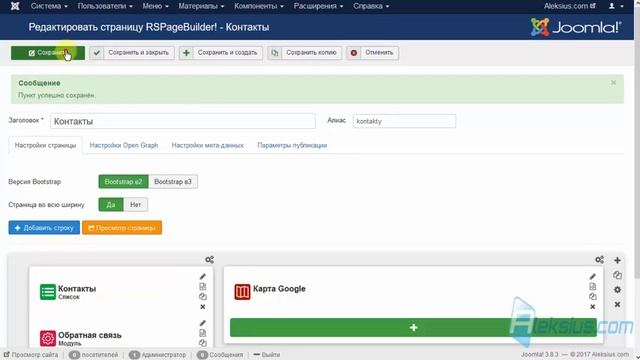Click the wide green add element bar
Image resolution: width=640 pixels, height=360 pixels.
coord(413,327)
